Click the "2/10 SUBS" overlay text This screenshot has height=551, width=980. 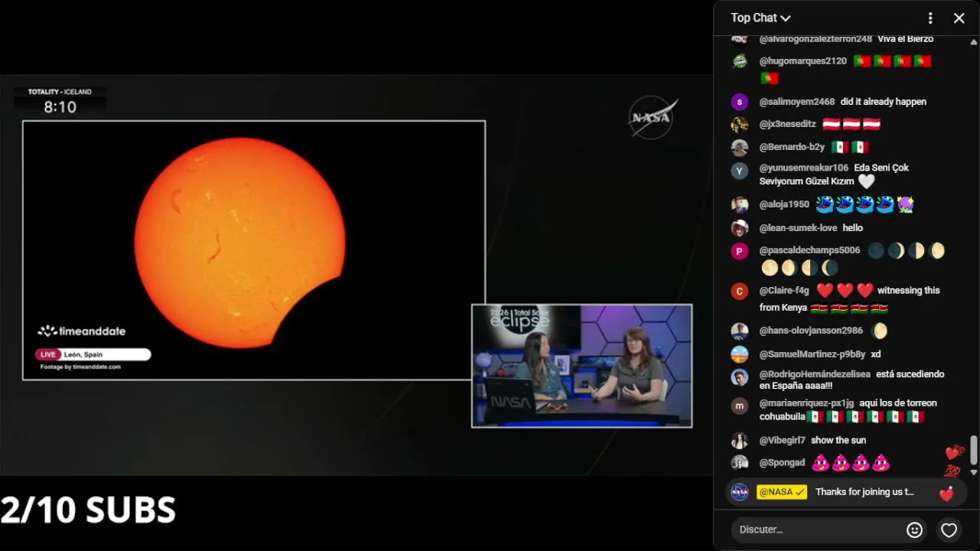[88, 510]
